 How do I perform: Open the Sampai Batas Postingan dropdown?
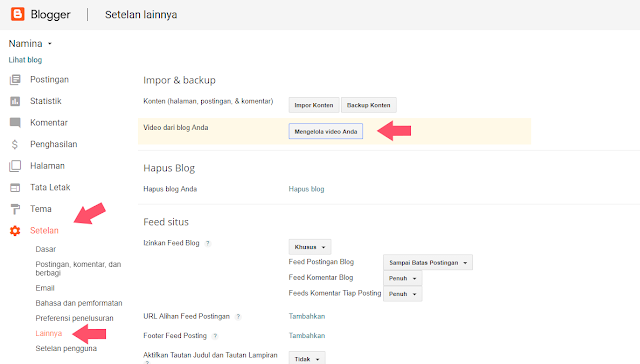click(x=428, y=262)
